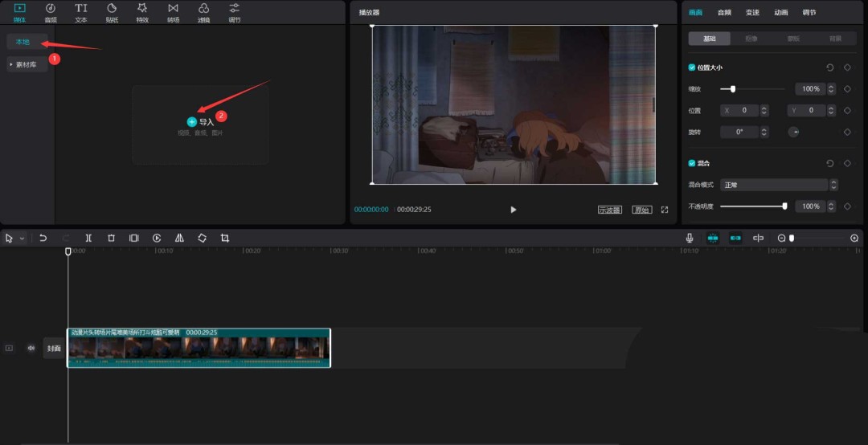Click the split clip tool in timeline toolbar
This screenshot has height=445, width=868.
(88, 239)
